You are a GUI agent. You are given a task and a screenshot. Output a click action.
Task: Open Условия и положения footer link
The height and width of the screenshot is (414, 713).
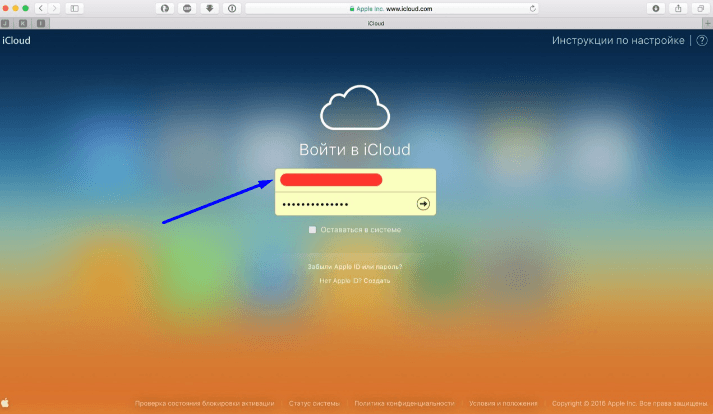pos(503,404)
